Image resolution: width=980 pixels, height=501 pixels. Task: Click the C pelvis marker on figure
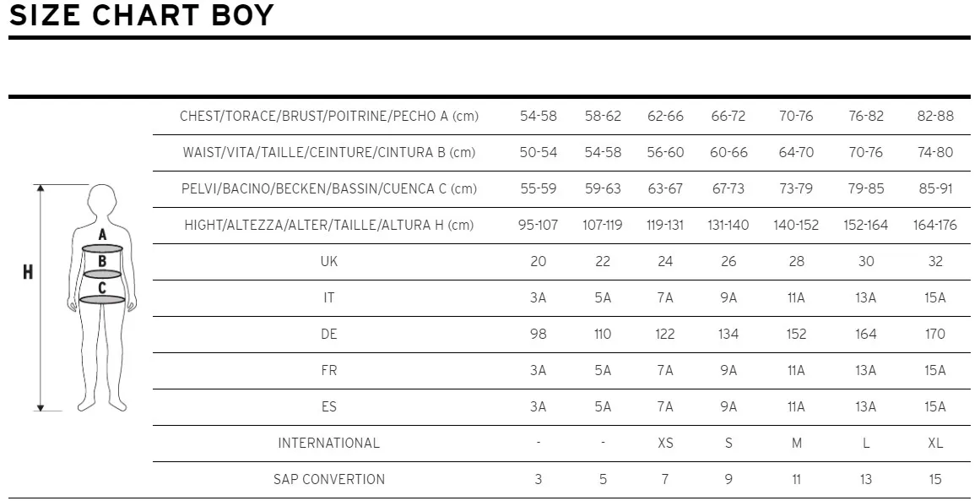click(x=102, y=288)
